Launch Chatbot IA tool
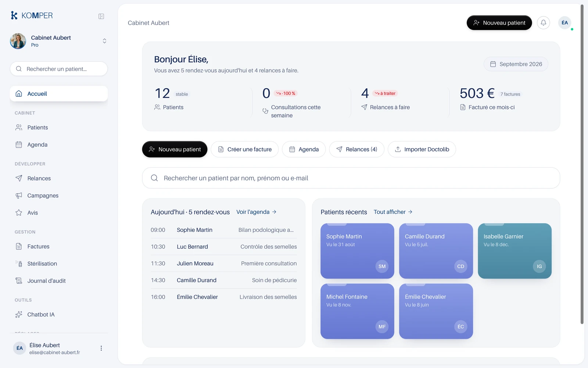 (x=59, y=315)
